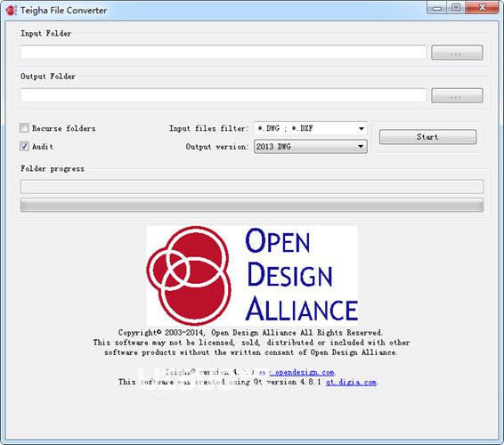Click the Copyright 2003-2014 text line
This screenshot has height=445, width=504.
pos(250,333)
